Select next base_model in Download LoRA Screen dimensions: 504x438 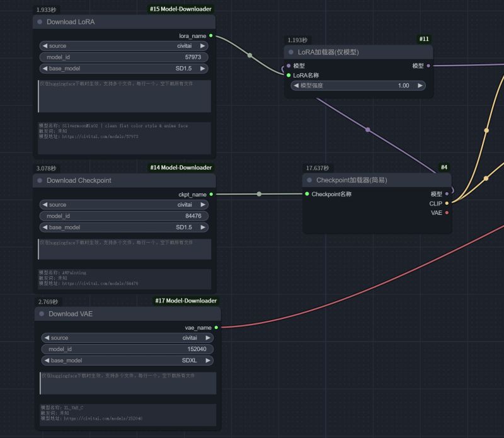[202, 69]
